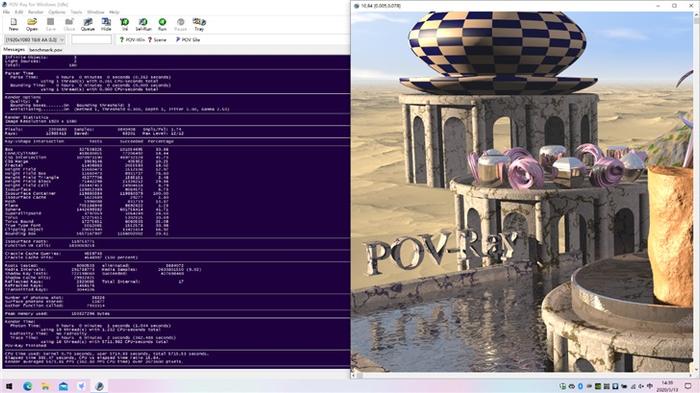
Task: Launch Microsoft Edge from the taskbar
Action: 28,386
